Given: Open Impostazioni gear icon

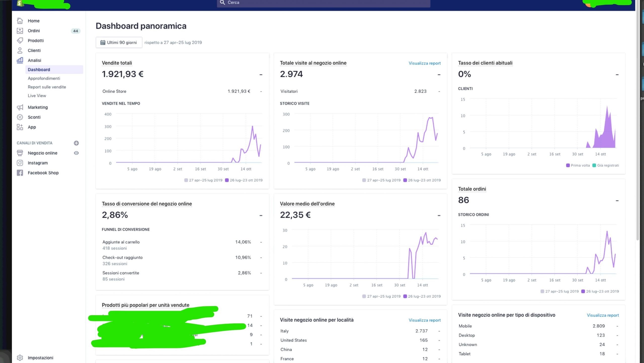Looking at the screenshot, I should pyautogui.click(x=20, y=358).
